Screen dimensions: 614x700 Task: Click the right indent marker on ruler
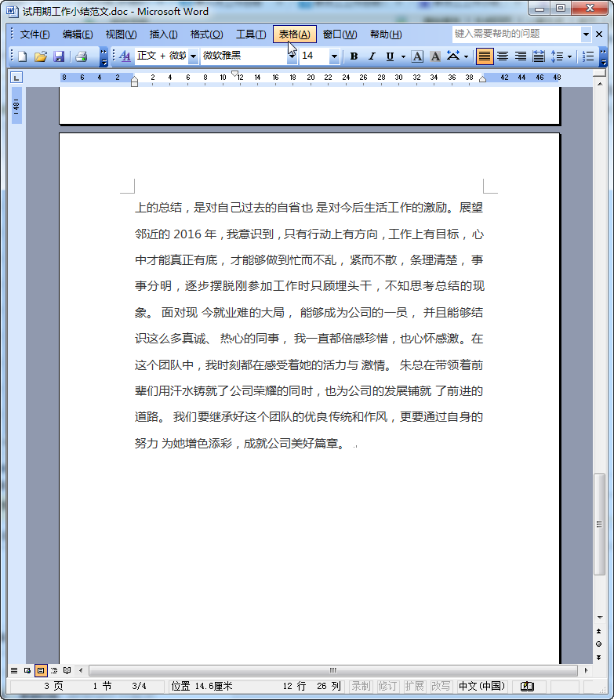tap(483, 79)
